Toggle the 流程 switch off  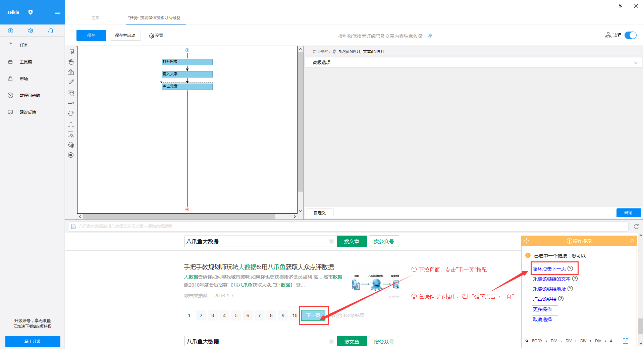click(631, 35)
